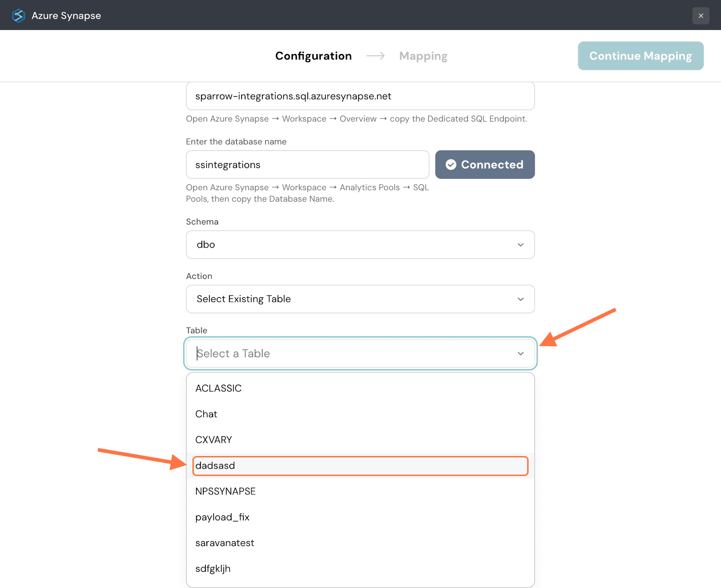Close the Azure Synapse dialog
Viewport: 721px width, 588px height.
click(x=701, y=16)
